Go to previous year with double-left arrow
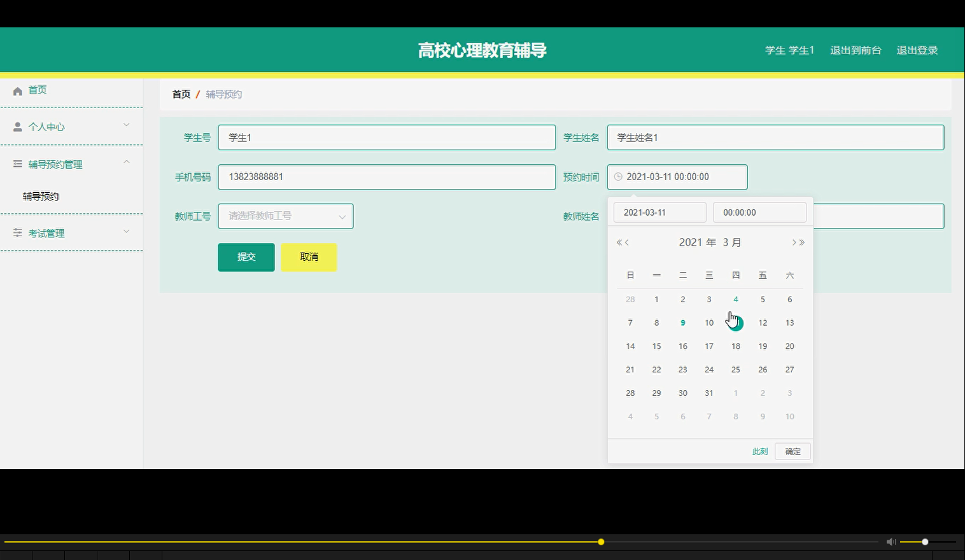Screen dimensions: 965x560 coord(619,242)
